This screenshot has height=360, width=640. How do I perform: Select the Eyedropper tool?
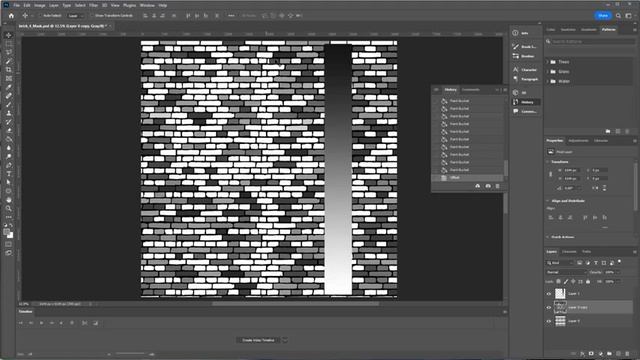click(x=9, y=87)
